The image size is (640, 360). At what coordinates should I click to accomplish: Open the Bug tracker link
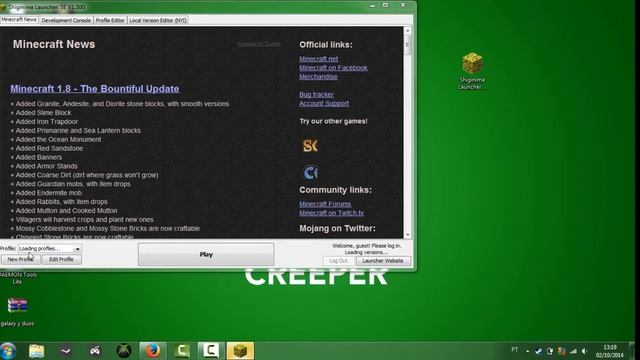click(316, 94)
